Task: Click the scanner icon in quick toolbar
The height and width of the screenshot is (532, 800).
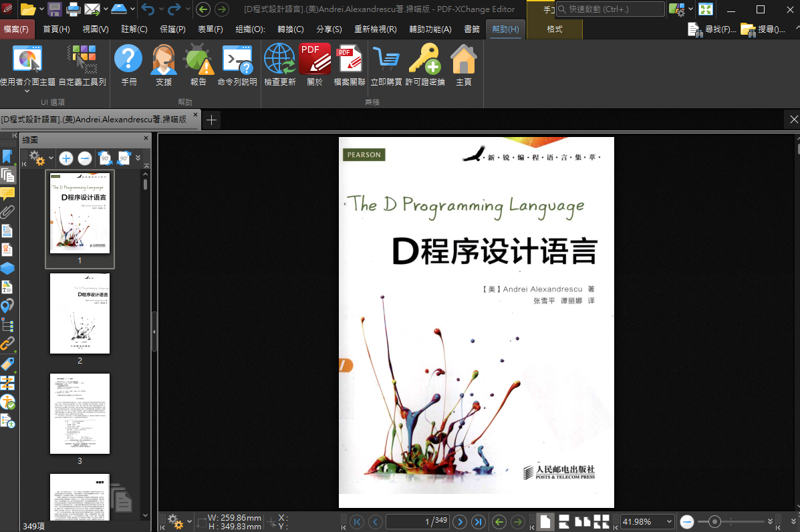Action: point(119,9)
